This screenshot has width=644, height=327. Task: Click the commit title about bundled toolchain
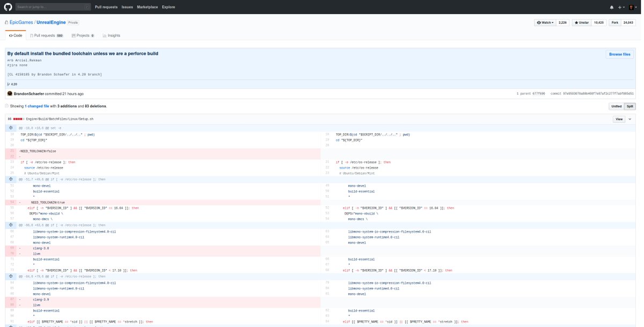[x=83, y=54]
